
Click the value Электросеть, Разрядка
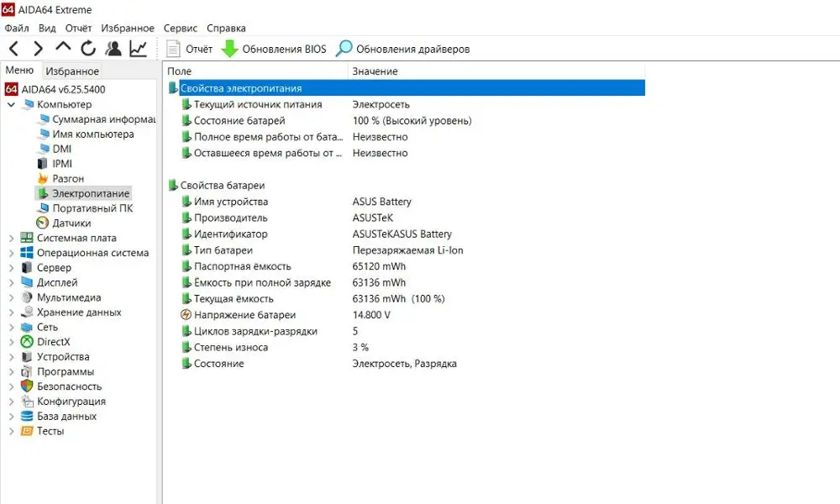405,363
